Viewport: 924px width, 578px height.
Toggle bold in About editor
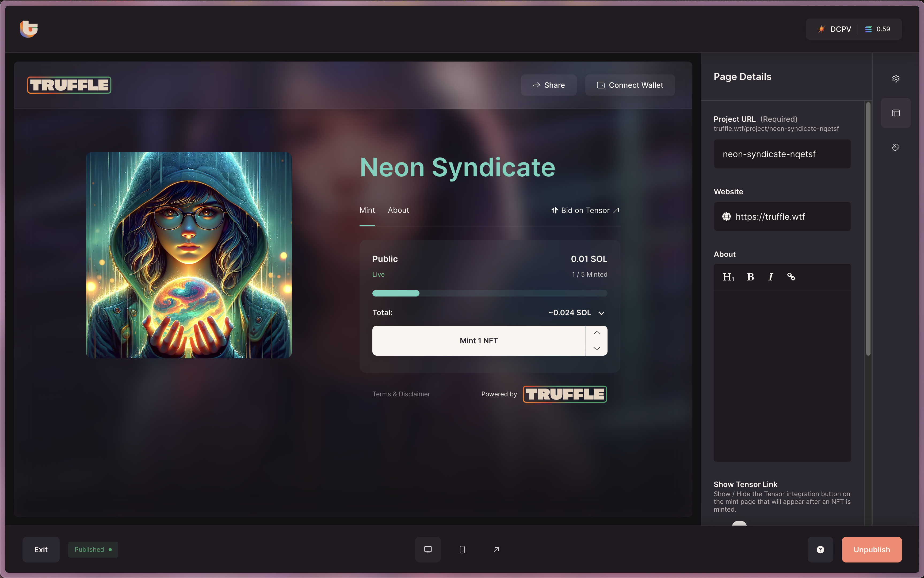coord(750,277)
